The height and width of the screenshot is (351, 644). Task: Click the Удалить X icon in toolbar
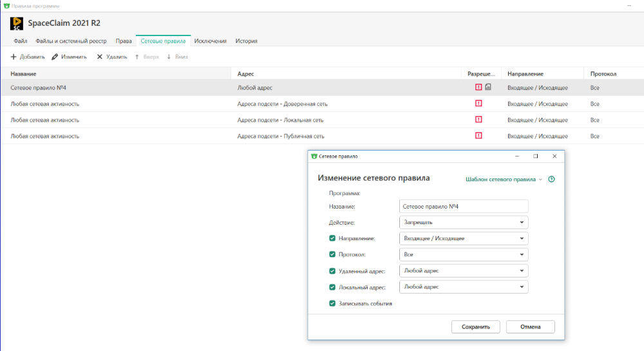(100, 57)
